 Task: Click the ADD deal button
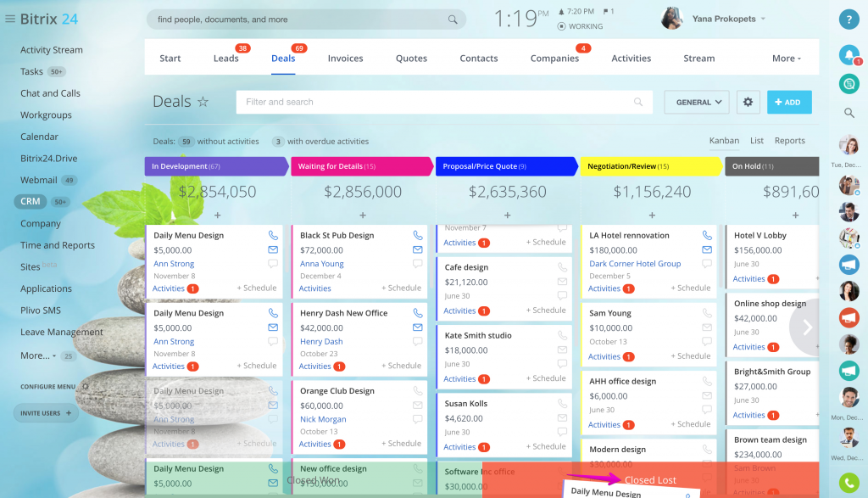pos(789,102)
